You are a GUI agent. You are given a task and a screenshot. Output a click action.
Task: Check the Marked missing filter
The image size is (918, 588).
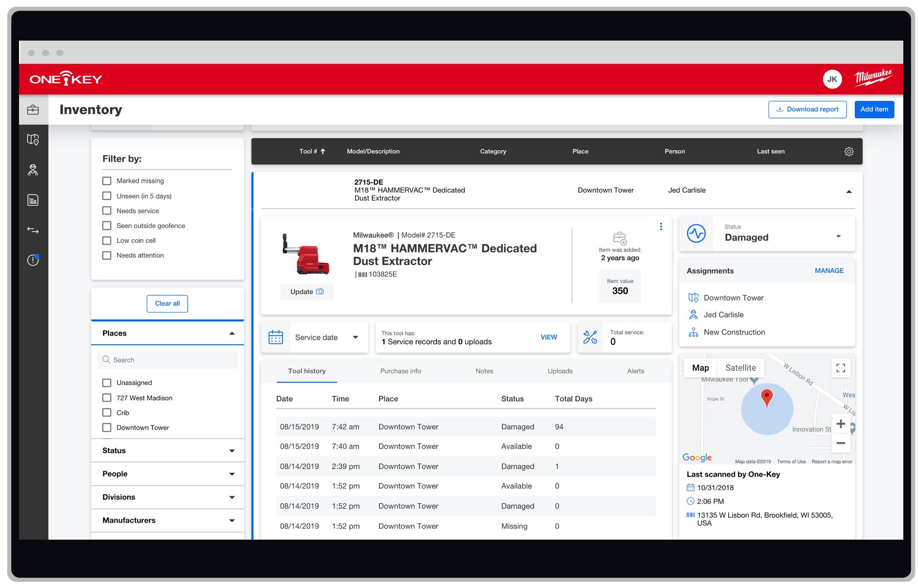click(107, 181)
